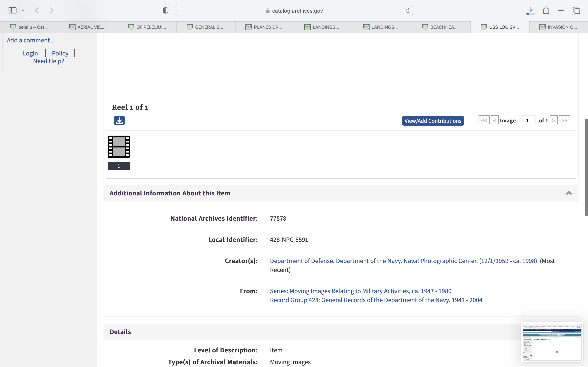This screenshot has height=367, width=588.
Task: Switch to the AERIAL VIE... tab
Action: 88,27
